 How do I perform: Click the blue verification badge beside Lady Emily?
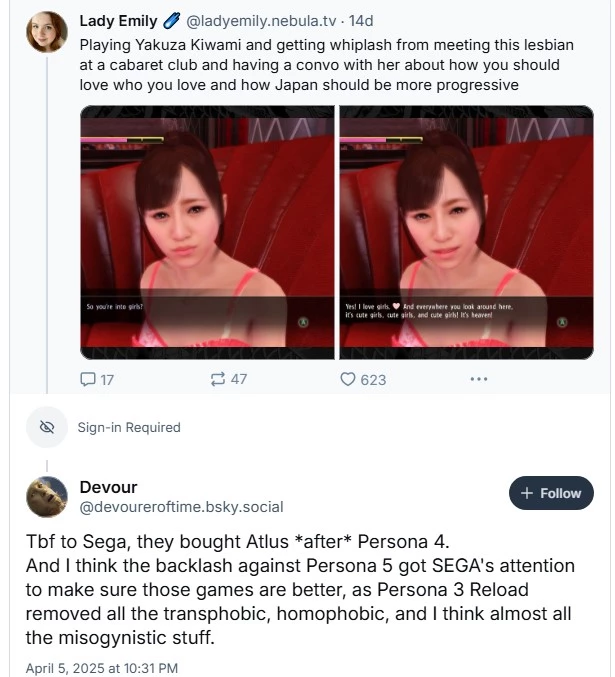[171, 21]
